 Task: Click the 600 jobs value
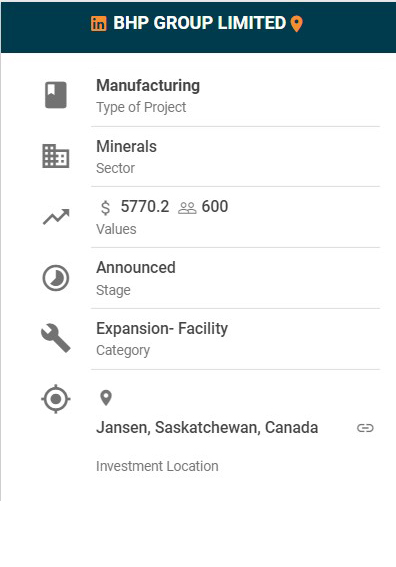[215, 207]
